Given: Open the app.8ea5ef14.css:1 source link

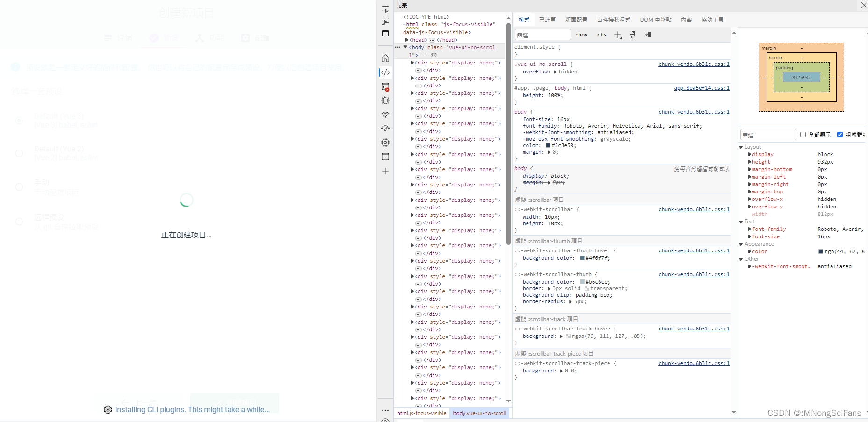Looking at the screenshot, I should point(702,88).
